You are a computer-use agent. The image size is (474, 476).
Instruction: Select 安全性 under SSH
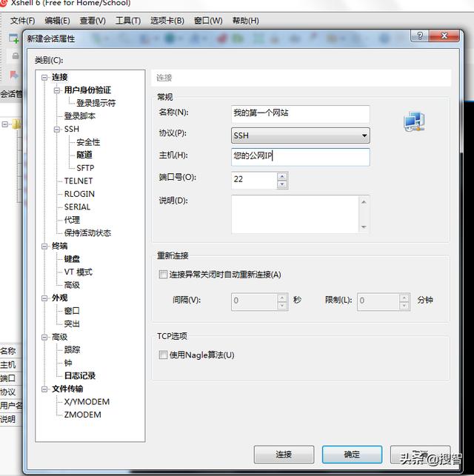tap(88, 142)
